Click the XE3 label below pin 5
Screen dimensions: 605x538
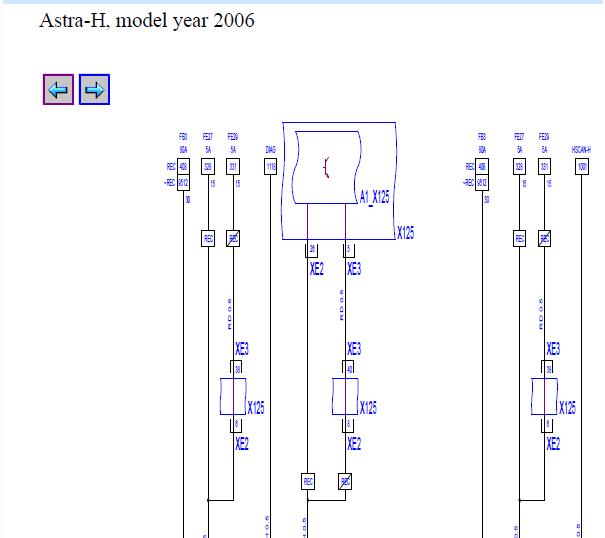(354, 269)
